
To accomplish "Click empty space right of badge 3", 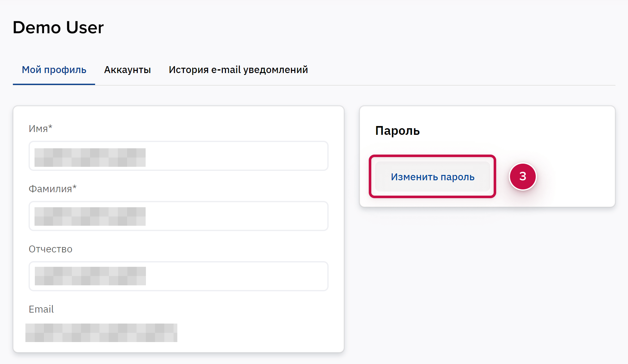I will (x=577, y=177).
